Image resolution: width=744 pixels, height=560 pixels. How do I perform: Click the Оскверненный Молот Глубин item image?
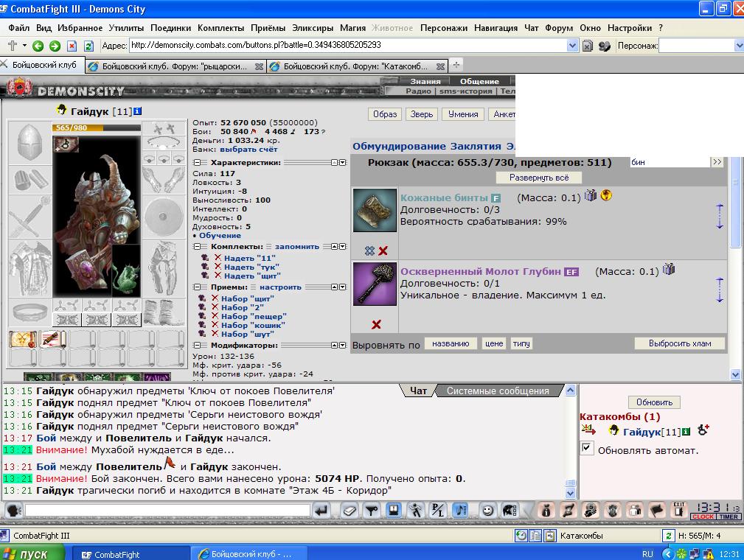[x=375, y=284]
